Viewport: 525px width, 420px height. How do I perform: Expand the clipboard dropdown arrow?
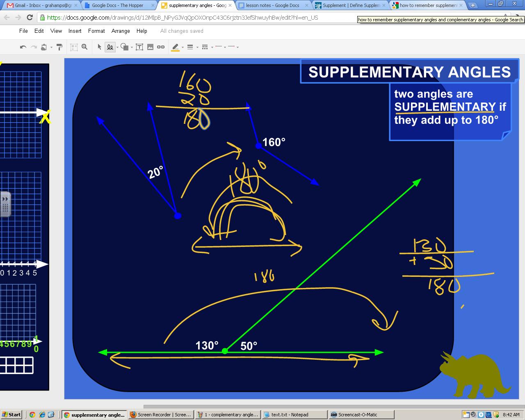[x=51, y=48]
